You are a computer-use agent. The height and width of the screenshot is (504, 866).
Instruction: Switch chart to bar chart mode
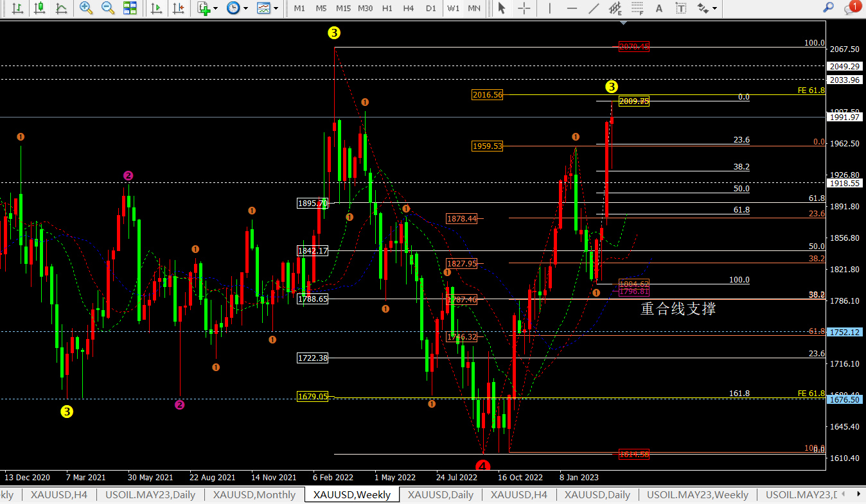[x=18, y=8]
